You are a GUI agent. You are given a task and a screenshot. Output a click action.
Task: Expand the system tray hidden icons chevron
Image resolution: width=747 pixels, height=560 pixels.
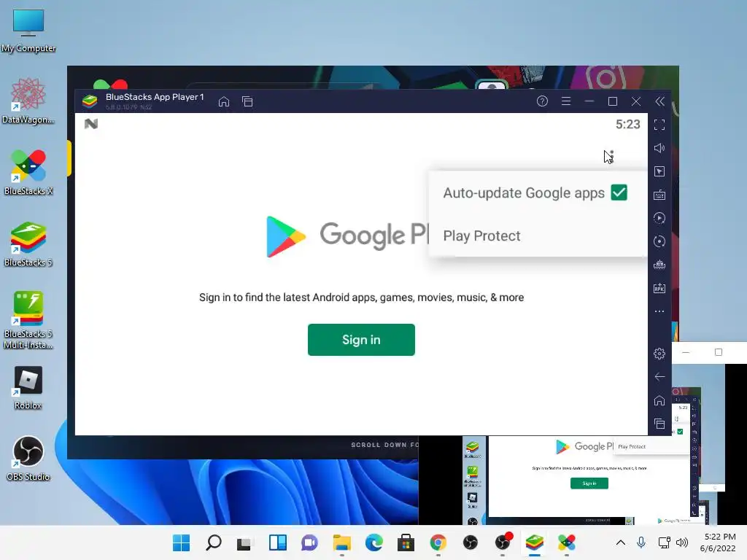(x=620, y=542)
